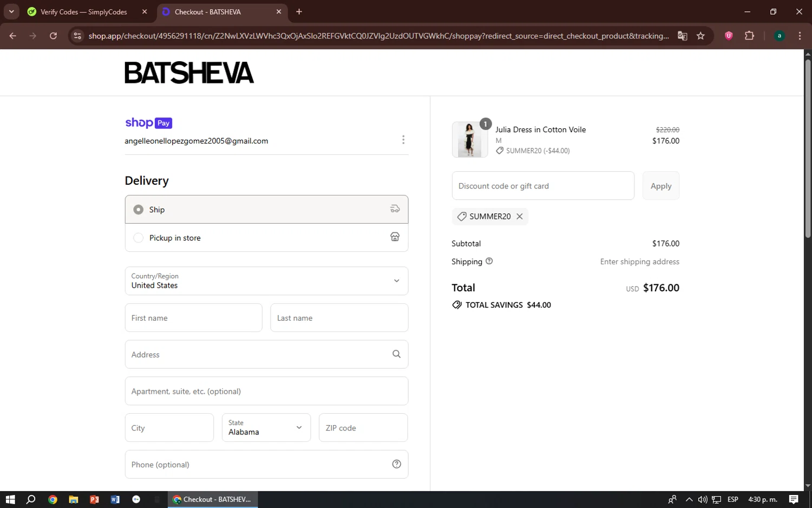Image resolution: width=812 pixels, height=508 pixels.
Task: Show hidden system tray icons
Action: [689, 499]
